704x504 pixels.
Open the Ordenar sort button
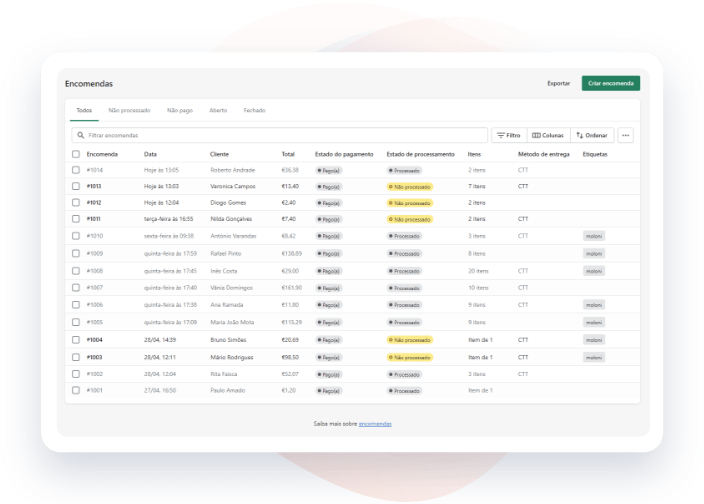592,135
